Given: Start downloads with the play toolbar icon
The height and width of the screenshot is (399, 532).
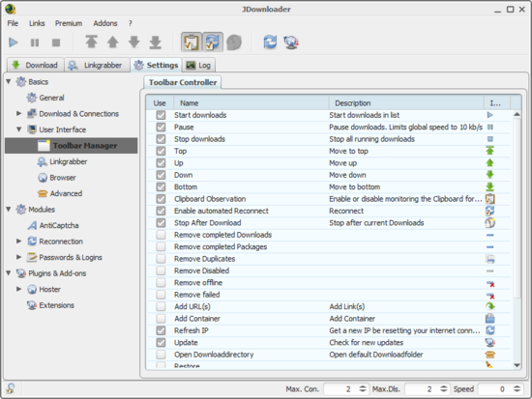Looking at the screenshot, I should click(x=14, y=43).
